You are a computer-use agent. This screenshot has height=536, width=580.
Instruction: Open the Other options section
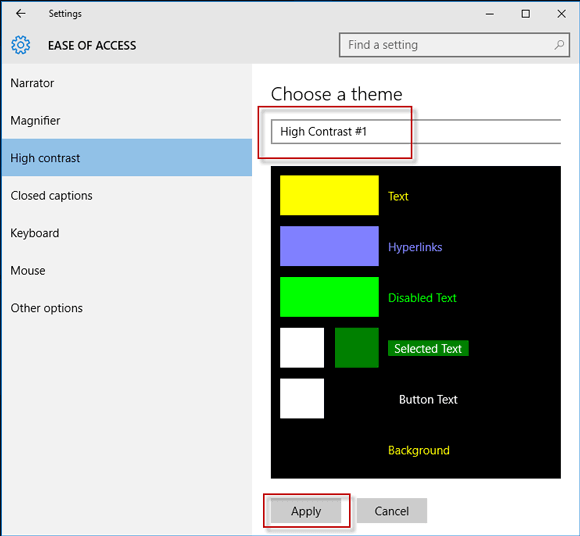(127, 308)
